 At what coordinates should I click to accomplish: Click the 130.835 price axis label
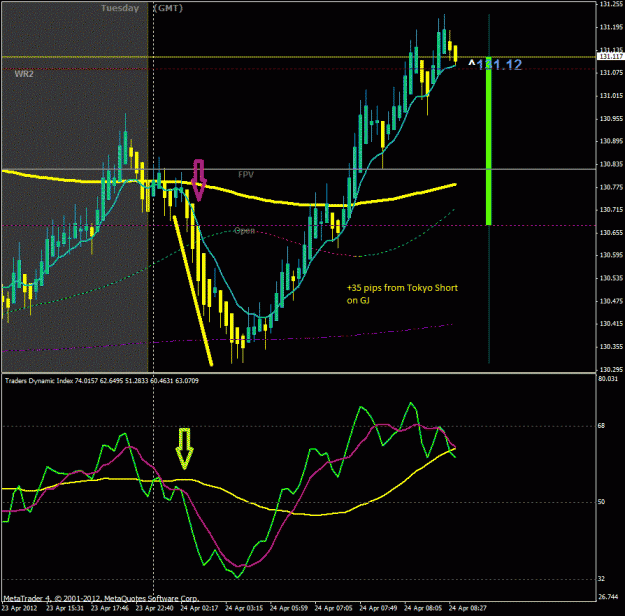611,164
